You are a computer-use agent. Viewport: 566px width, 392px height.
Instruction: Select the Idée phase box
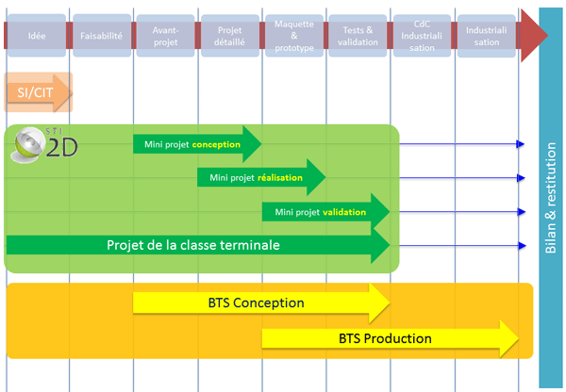click(37, 36)
